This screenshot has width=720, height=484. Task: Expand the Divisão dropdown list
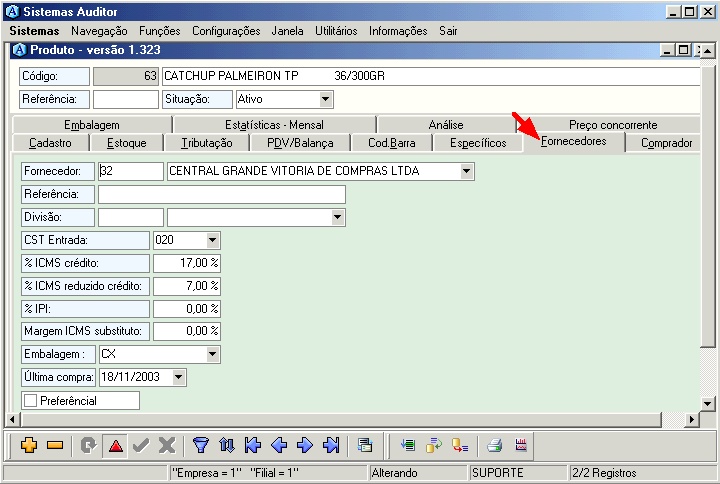point(338,217)
